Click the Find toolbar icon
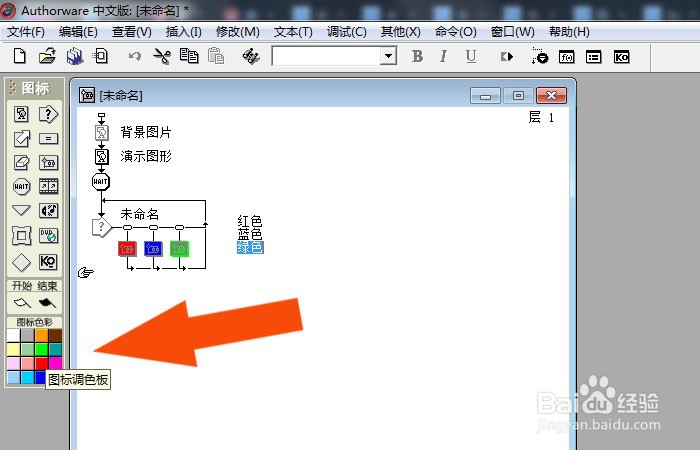This screenshot has height=450, width=700. pyautogui.click(x=251, y=57)
